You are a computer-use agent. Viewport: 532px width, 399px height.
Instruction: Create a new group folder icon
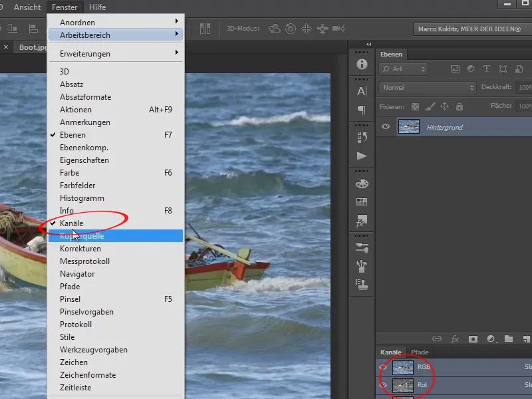(509, 338)
